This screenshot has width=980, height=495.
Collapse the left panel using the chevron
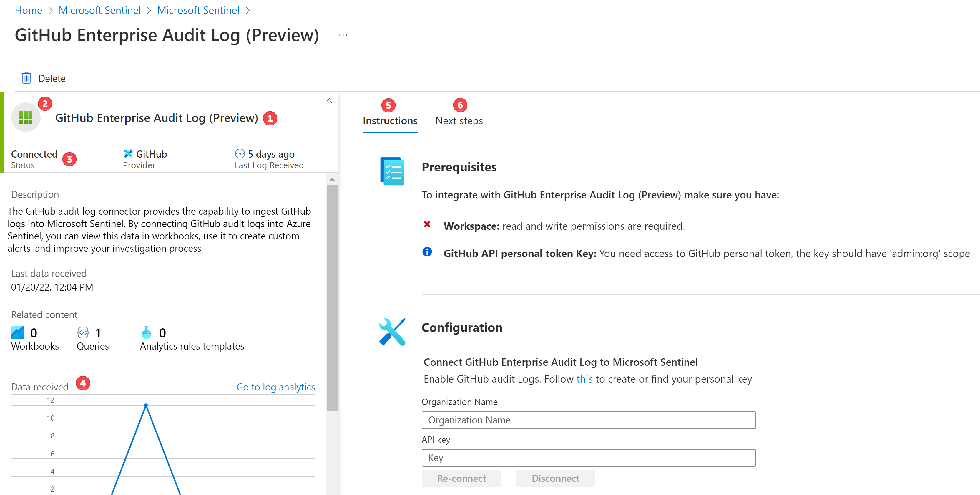pos(330,102)
